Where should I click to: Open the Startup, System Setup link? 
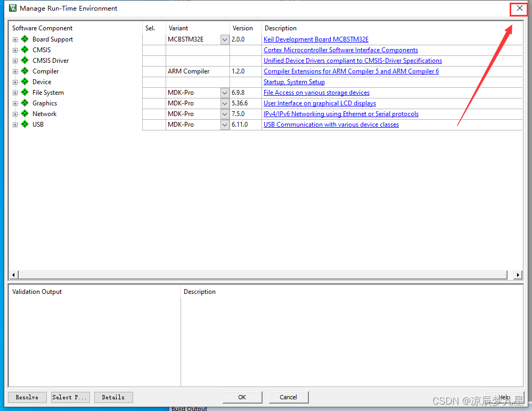click(294, 82)
